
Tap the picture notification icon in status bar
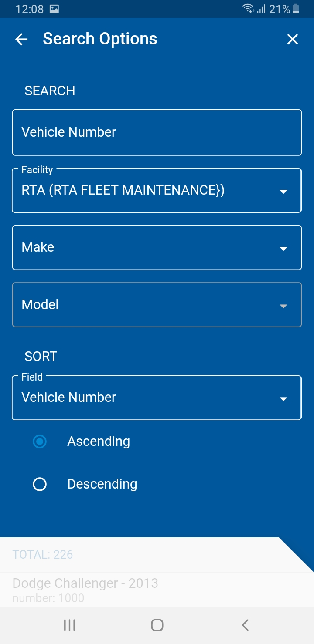54,9
